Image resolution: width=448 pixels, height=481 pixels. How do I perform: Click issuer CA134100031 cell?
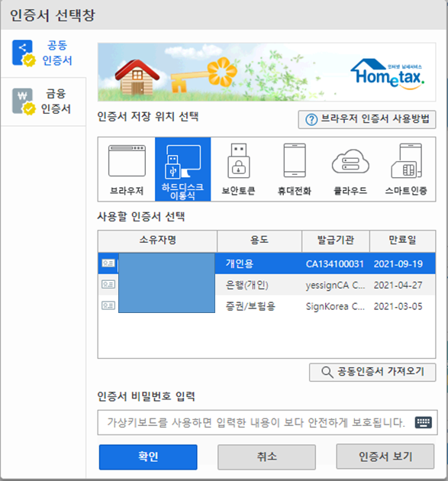(x=334, y=264)
